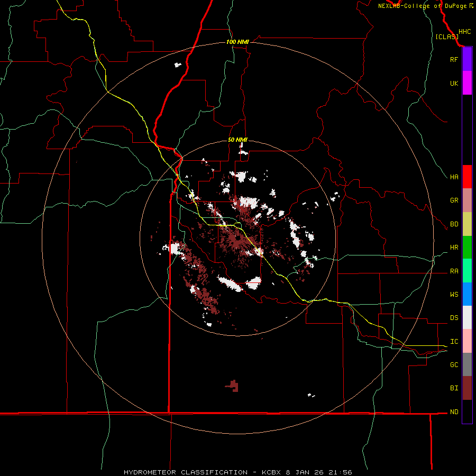
Task: Click the 'BI' legend label
Action: [454, 388]
